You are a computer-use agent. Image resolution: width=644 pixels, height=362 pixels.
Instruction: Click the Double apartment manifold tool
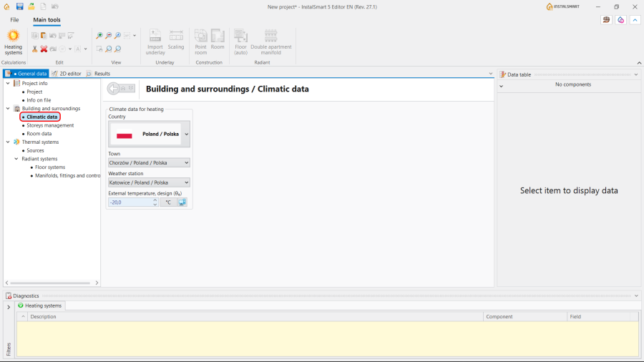coord(271,42)
